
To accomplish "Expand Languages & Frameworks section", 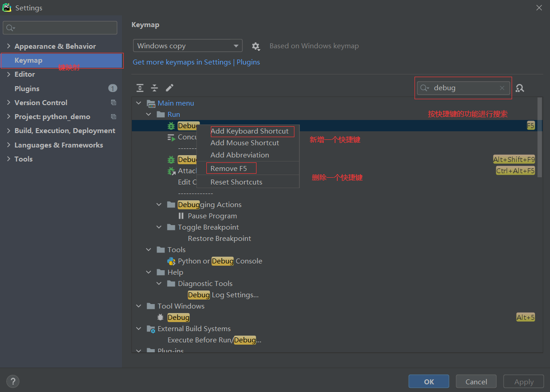I will pyautogui.click(x=9, y=145).
